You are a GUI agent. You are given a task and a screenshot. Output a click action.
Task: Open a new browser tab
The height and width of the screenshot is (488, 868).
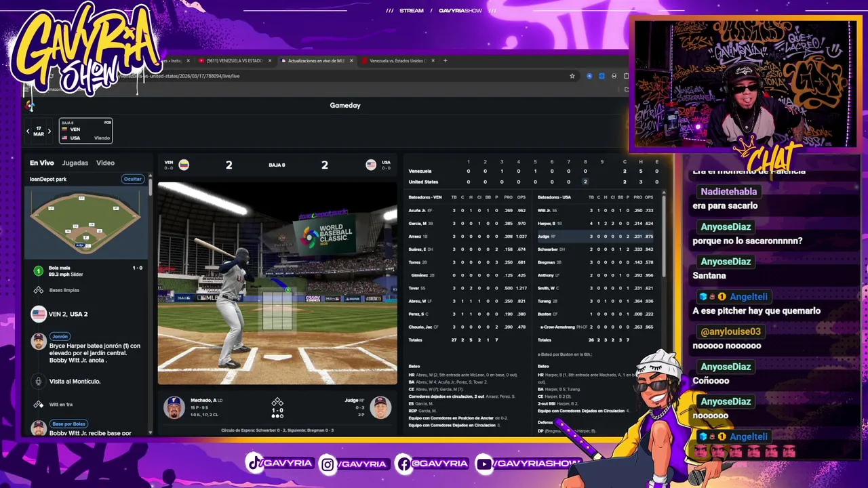(x=446, y=60)
